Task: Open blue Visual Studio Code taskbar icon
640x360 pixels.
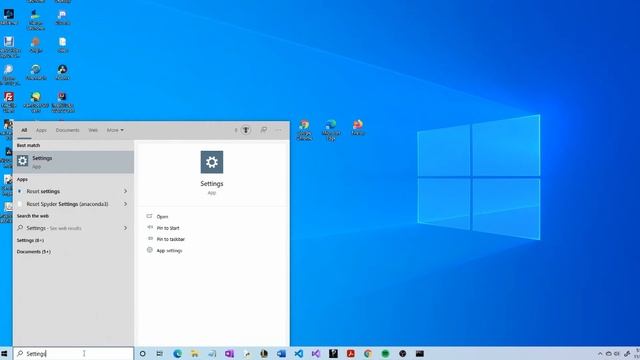Action: 299,353
